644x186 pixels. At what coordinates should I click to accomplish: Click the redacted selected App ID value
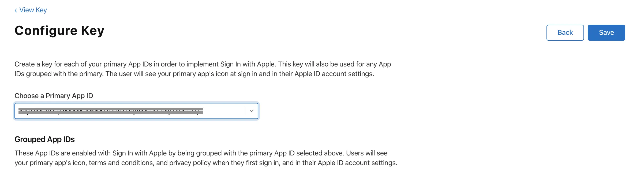tap(110, 111)
